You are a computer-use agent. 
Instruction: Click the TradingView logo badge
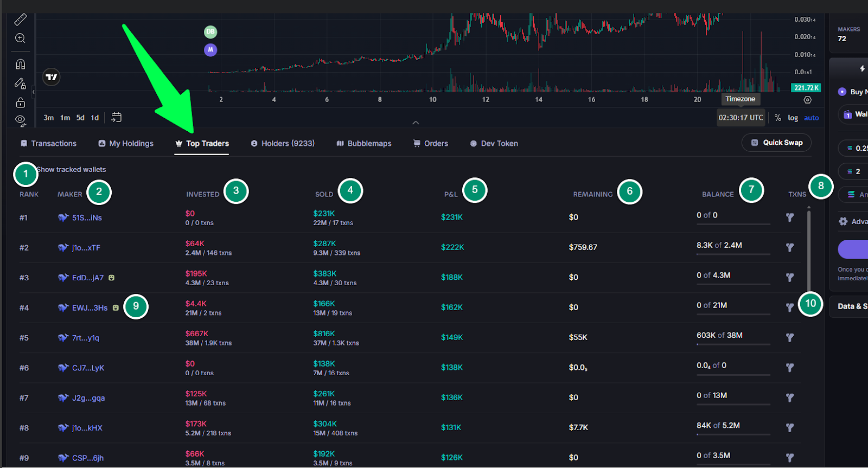tap(51, 77)
